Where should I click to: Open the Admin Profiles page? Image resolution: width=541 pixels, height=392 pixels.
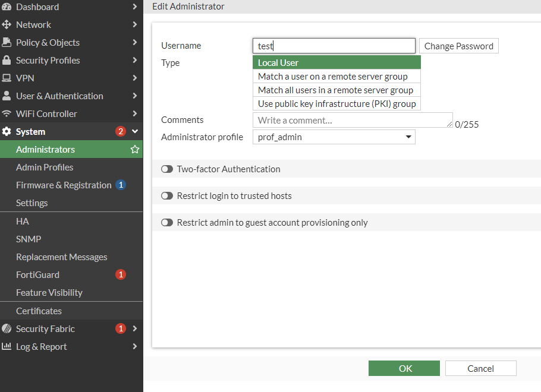click(x=45, y=167)
